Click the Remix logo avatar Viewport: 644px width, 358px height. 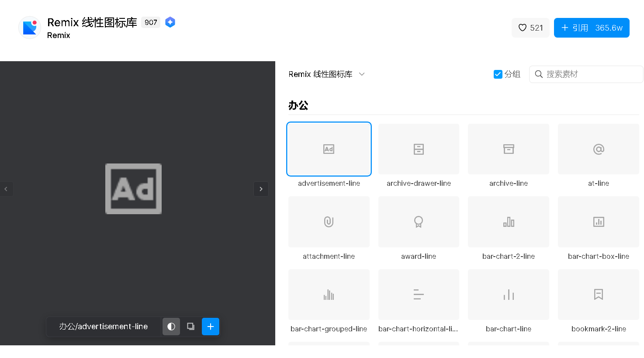(x=30, y=28)
